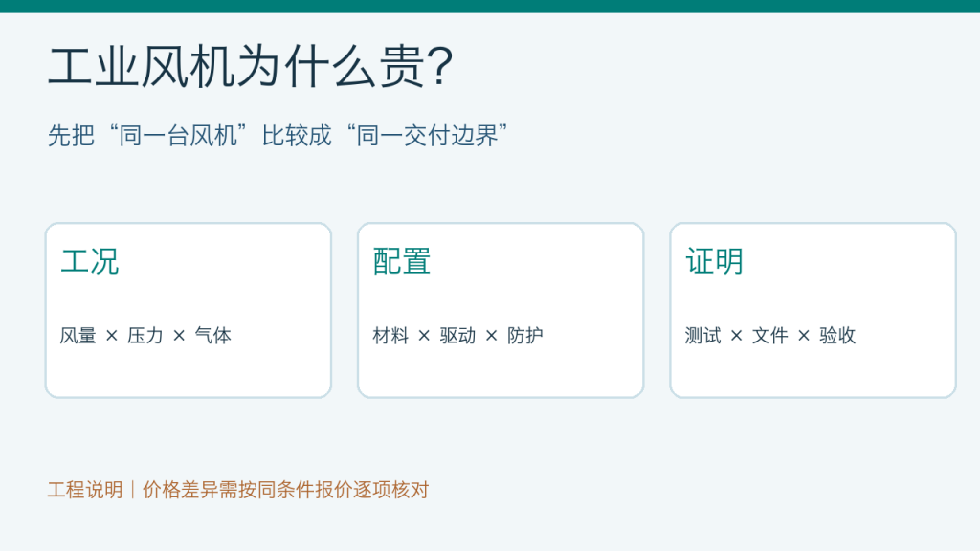Click the 工程说明 footer note
980x551 pixels.
[238, 490]
